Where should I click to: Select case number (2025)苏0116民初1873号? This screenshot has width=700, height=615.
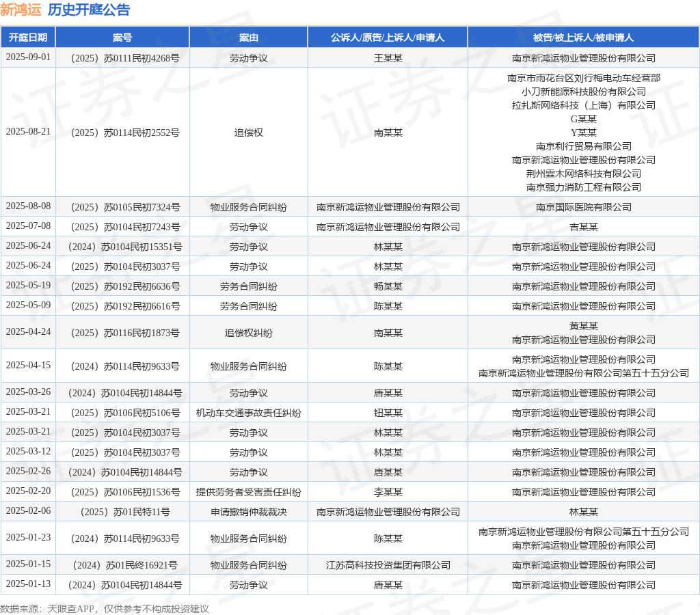(x=122, y=333)
